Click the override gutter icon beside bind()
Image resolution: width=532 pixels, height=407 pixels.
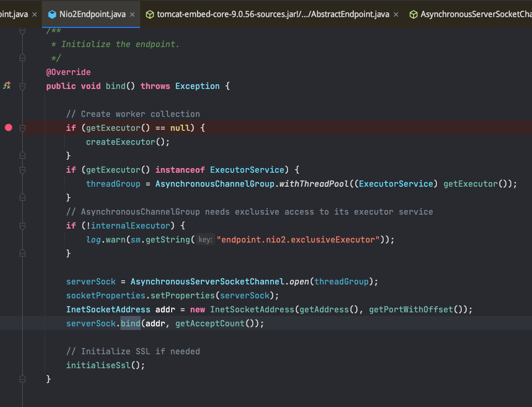[x=7, y=85]
